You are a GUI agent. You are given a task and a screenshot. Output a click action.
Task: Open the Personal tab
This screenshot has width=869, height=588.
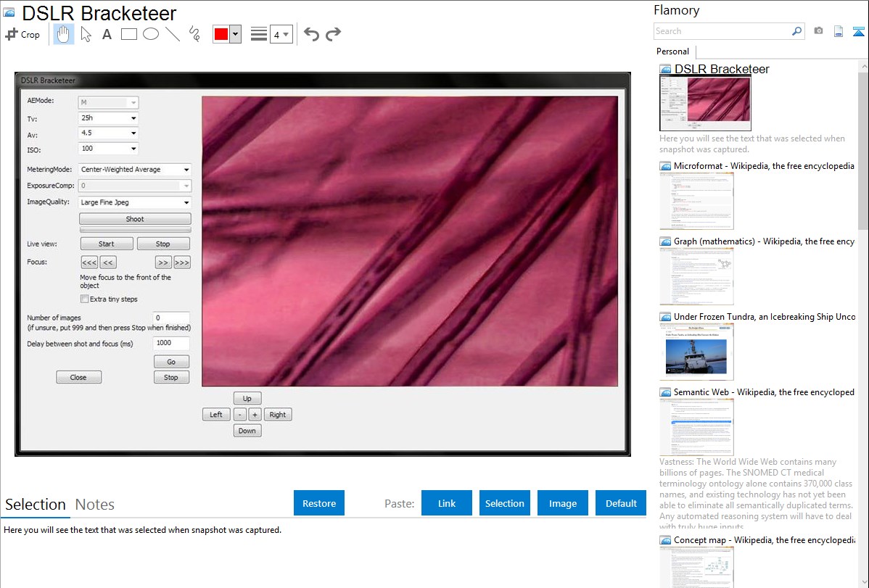(672, 51)
